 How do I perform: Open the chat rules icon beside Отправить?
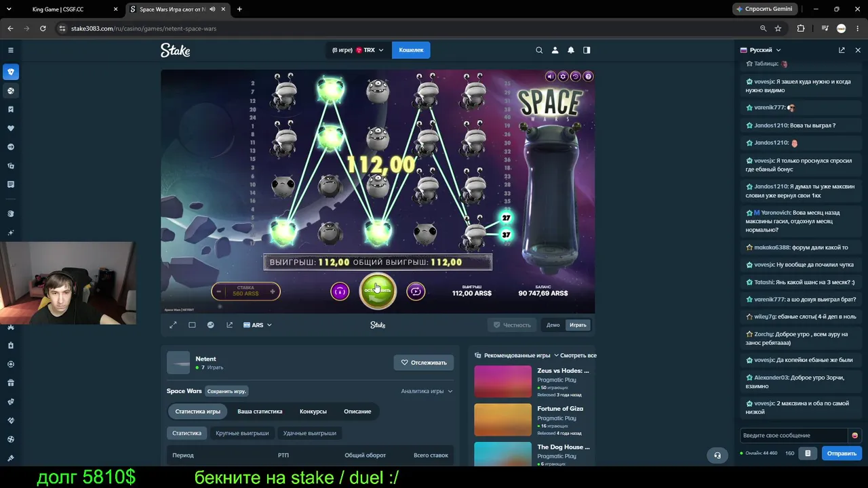click(x=807, y=453)
